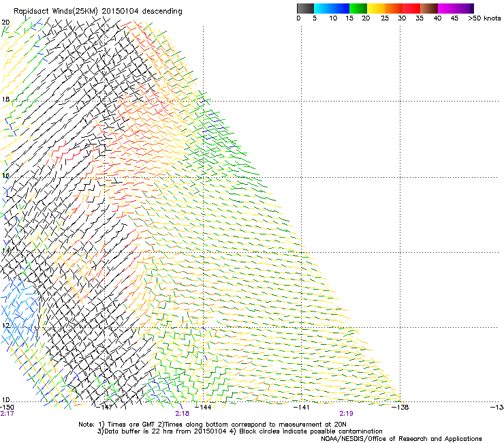This screenshot has height=443, width=504.
Task: Click the 'NOAA/NESDIS/Office of Research and Applications' credit
Action: 401,438
